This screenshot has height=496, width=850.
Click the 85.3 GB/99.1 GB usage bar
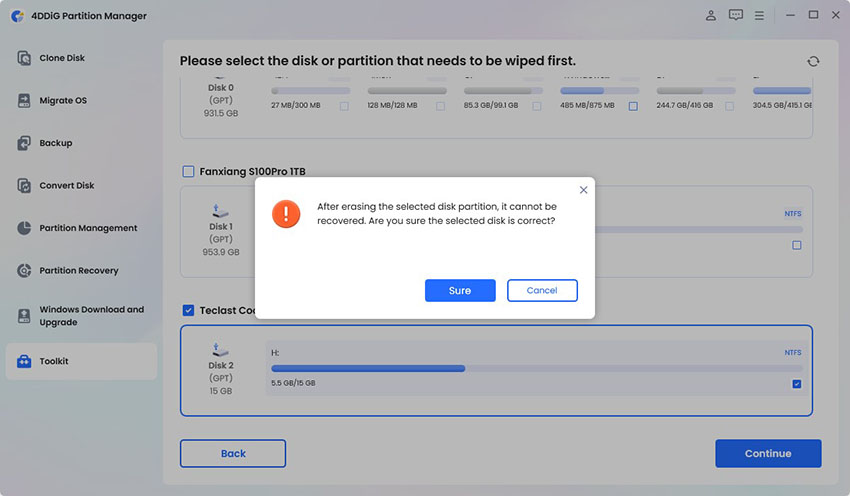[503, 91]
